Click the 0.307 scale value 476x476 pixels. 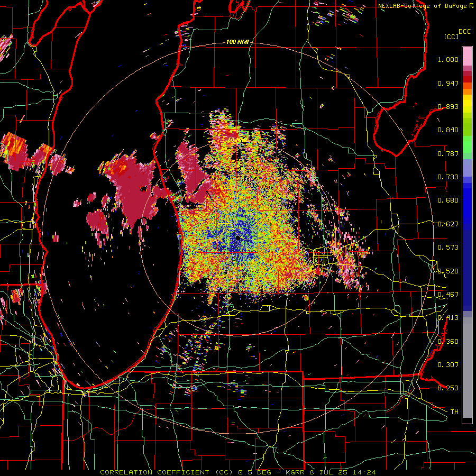pyautogui.click(x=448, y=365)
